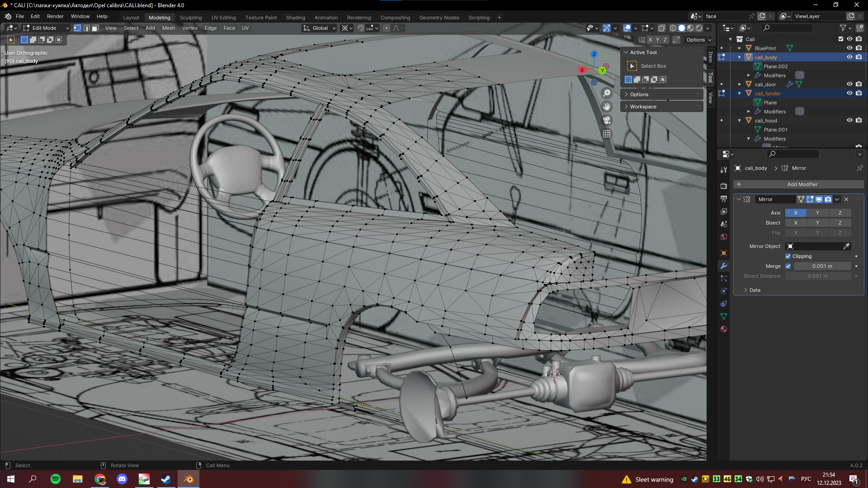868x488 pixels.
Task: Toggle Clipping checkbox in Mirror modifier
Action: click(788, 256)
